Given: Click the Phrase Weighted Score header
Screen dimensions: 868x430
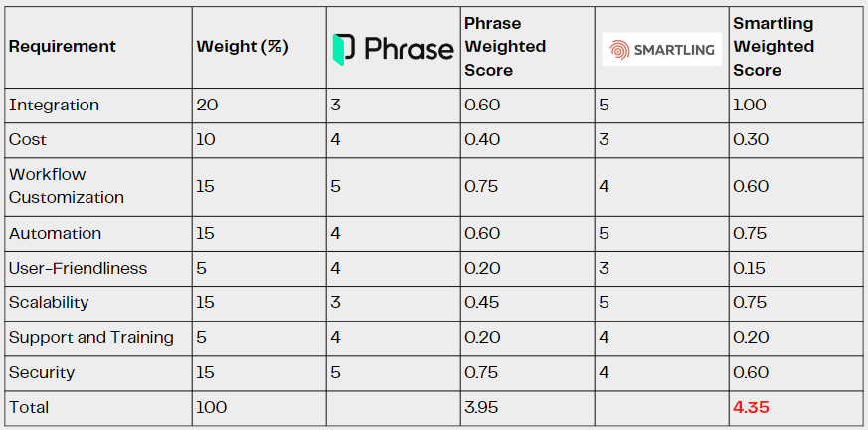Looking at the screenshot, I should pyautogui.click(x=505, y=47).
